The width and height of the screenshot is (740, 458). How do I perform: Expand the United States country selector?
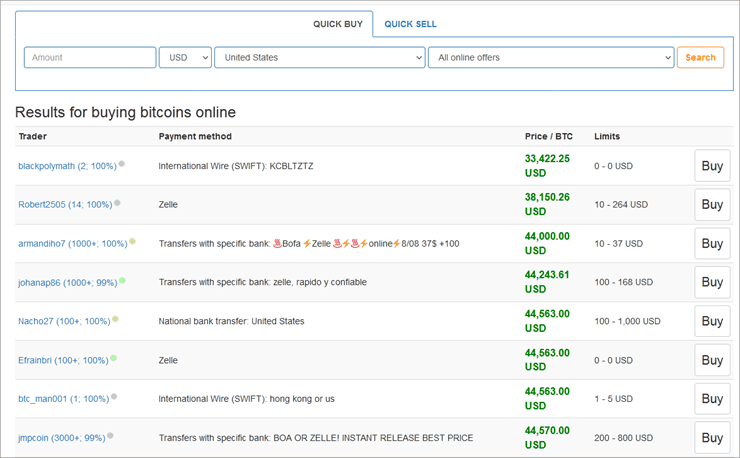tap(319, 58)
